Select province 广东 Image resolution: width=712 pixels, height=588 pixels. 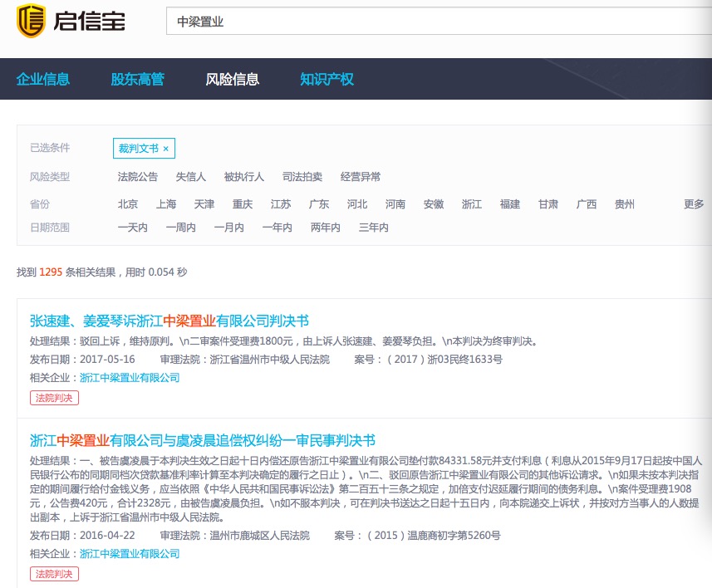point(319,203)
